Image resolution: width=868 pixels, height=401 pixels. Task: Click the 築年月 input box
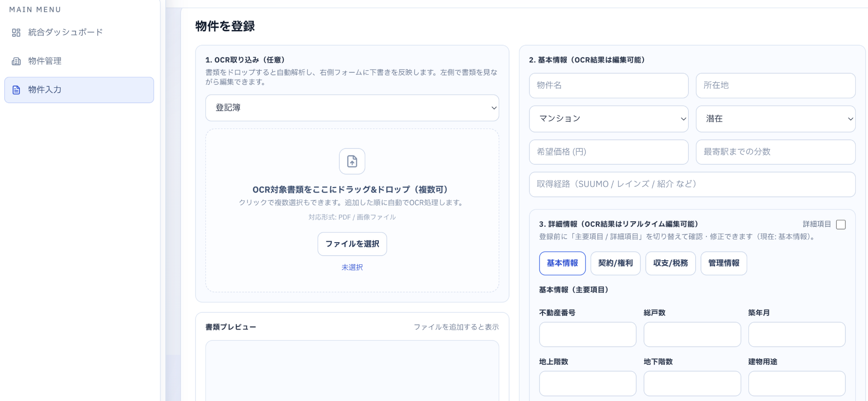797,334
